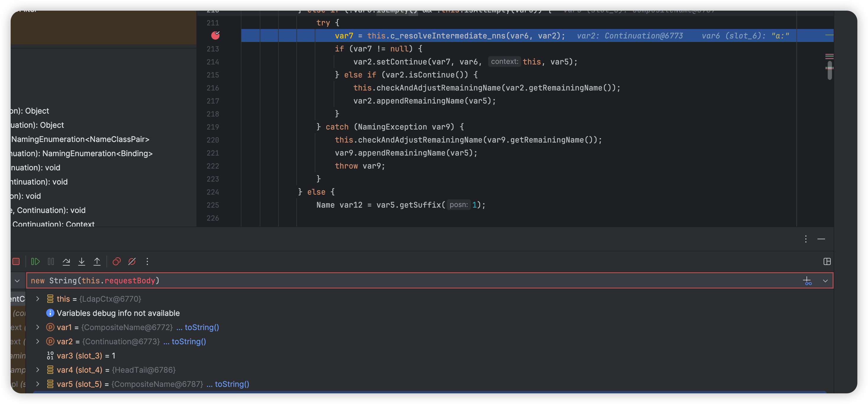Click c_resolveIntermediate_nns method call
Screen dimensions: 868x404
(448, 36)
